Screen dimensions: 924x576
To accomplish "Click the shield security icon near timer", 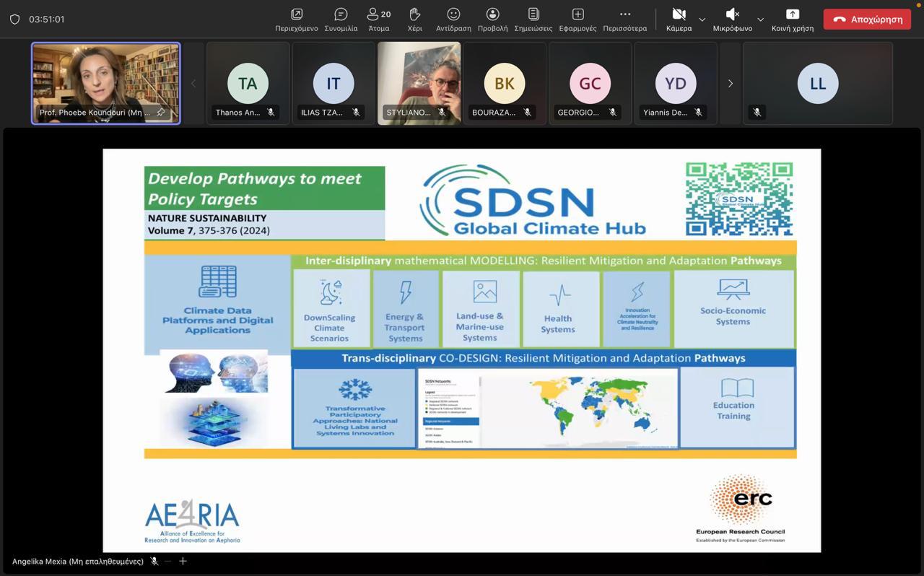I will coord(14,19).
